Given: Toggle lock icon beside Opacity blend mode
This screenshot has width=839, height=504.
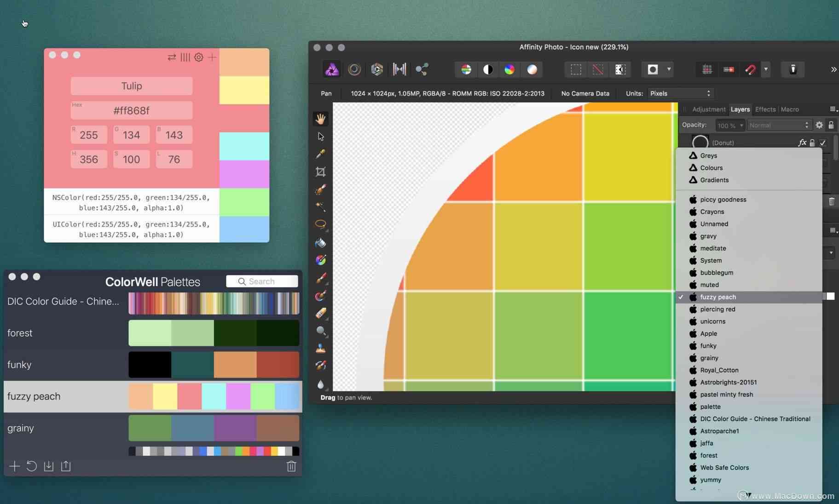Looking at the screenshot, I should tap(831, 125).
